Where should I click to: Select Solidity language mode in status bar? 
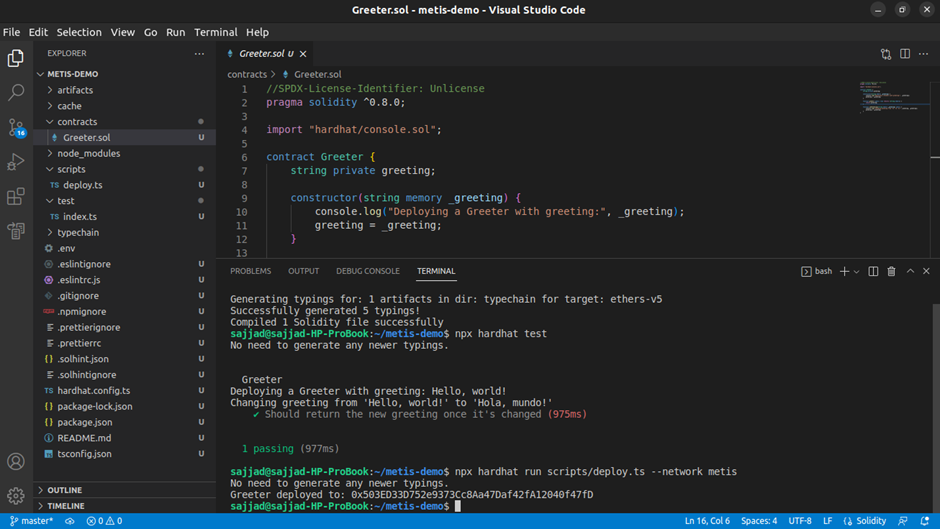tap(864, 521)
